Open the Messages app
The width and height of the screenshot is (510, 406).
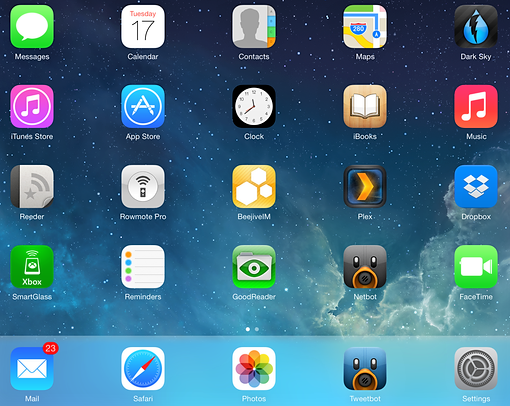tap(32, 27)
